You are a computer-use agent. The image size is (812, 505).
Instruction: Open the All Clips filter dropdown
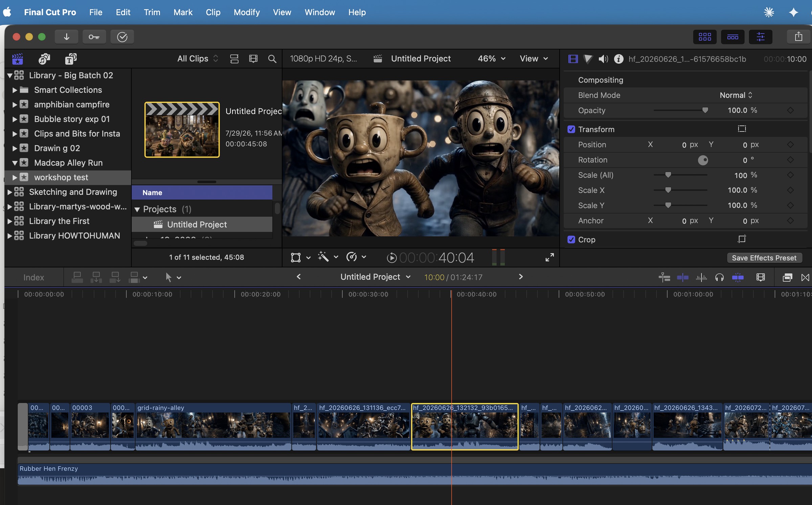pyautogui.click(x=198, y=59)
